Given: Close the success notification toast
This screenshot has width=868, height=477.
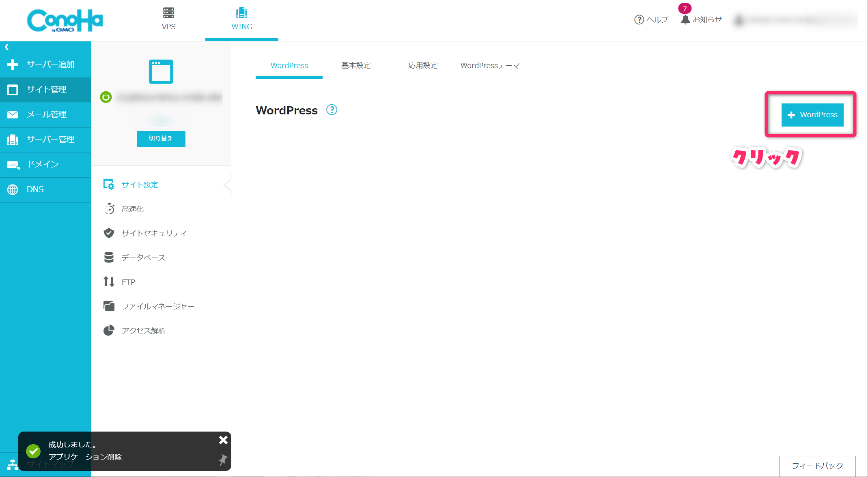Looking at the screenshot, I should click(223, 440).
